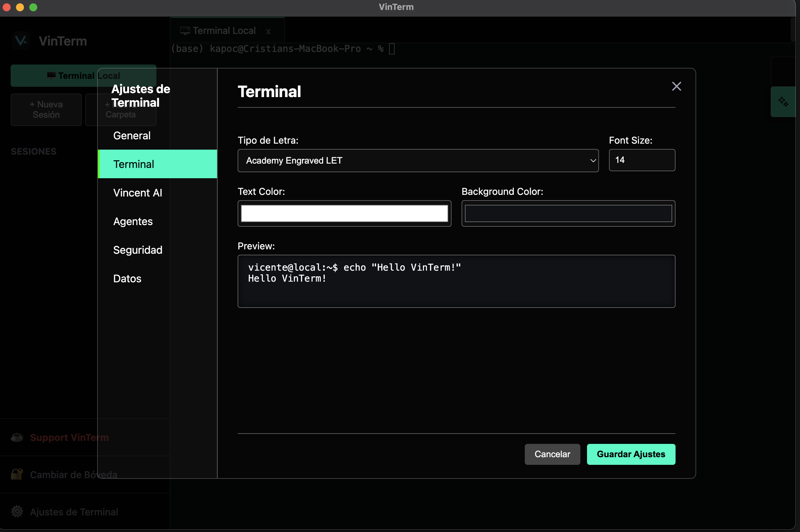800x532 pixels.
Task: Open the Agentes settings section
Action: pyautogui.click(x=157, y=221)
